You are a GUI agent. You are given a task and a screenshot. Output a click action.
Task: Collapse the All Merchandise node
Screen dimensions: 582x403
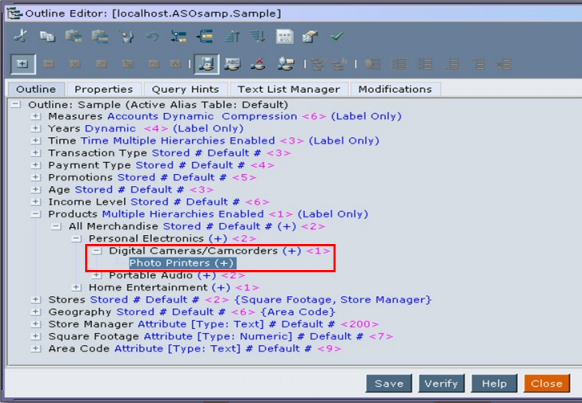point(56,226)
